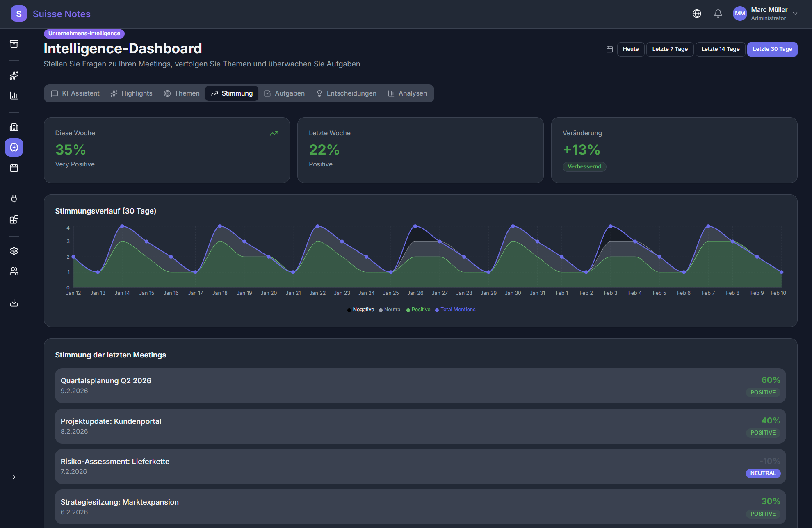Select the bar chart analytics icon in sidebar
The image size is (812, 528).
pos(14,96)
